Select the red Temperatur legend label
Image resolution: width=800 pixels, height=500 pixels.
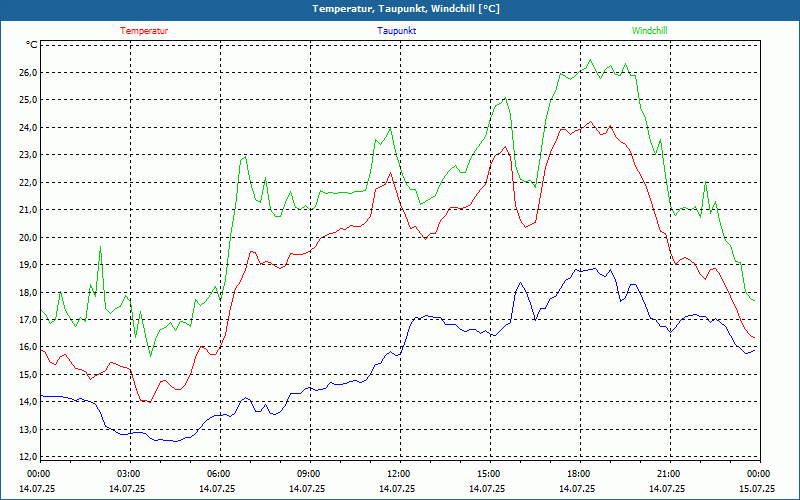144,30
